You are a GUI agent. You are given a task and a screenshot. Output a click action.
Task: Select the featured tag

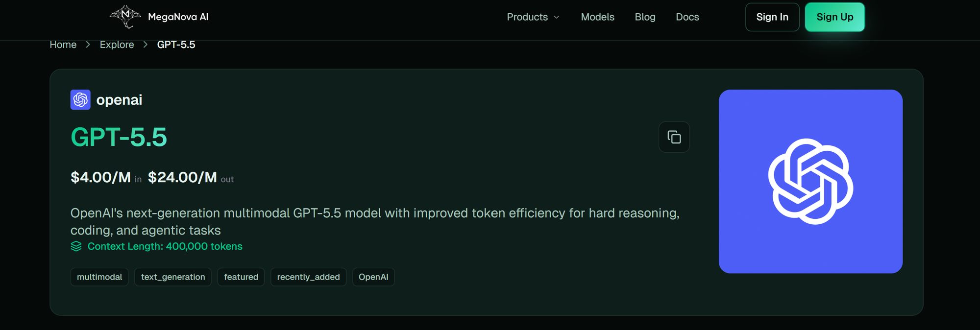[x=241, y=277]
